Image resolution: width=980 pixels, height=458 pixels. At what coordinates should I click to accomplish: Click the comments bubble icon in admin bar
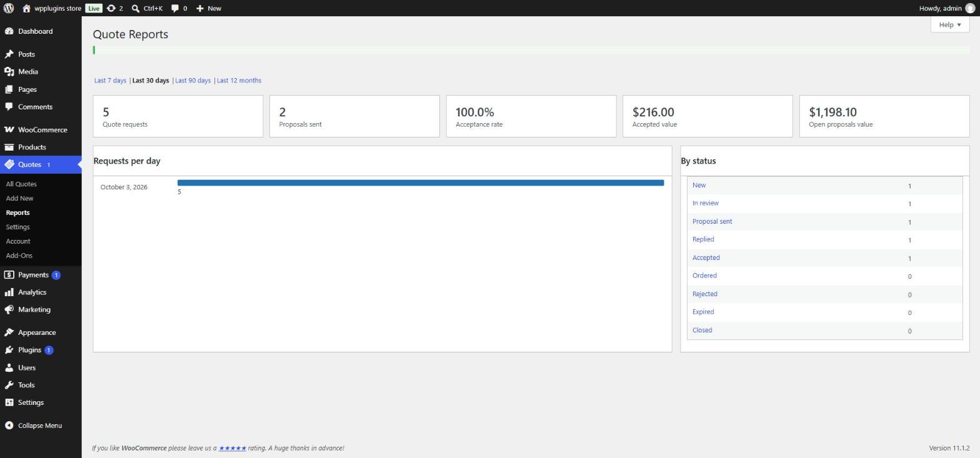click(175, 8)
